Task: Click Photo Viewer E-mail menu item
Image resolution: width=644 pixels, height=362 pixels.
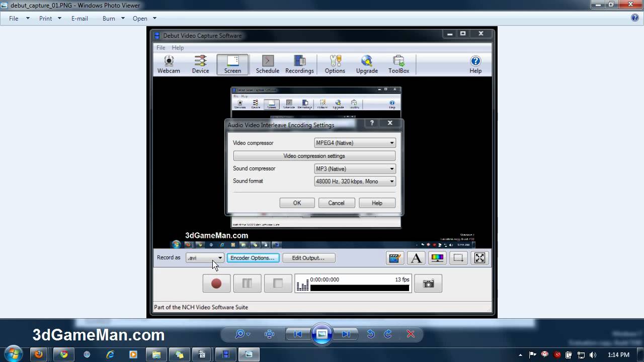Action: (79, 19)
